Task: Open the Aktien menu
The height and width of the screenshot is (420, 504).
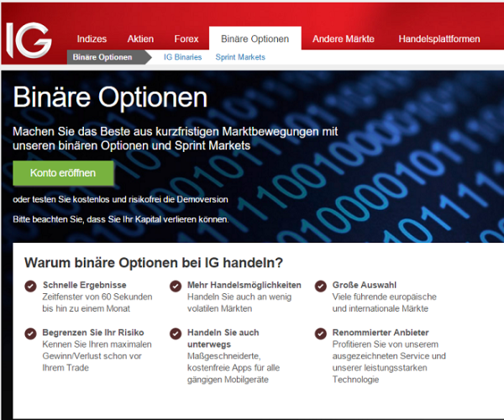Action: [x=140, y=39]
